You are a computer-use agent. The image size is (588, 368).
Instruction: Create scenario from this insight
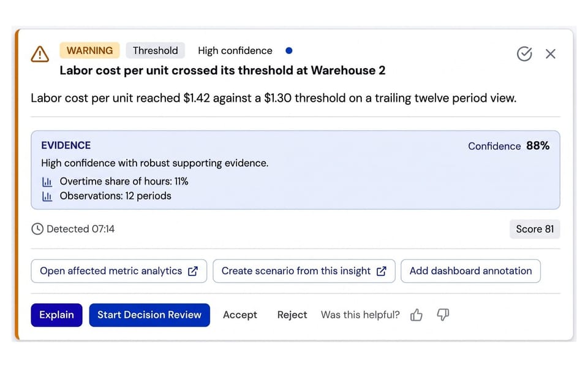coord(304,271)
